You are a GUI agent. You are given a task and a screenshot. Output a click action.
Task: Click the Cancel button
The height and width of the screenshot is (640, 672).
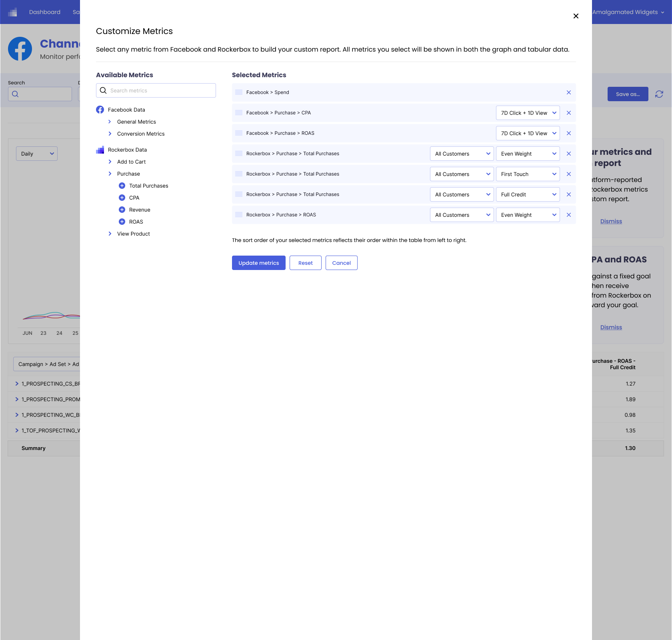pos(342,263)
